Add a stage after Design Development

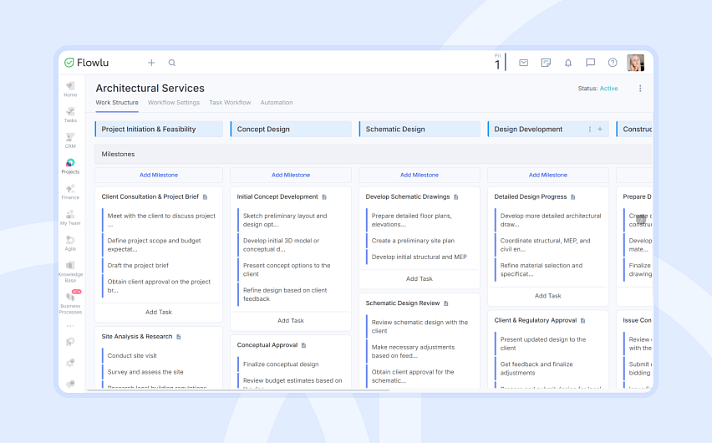coord(600,129)
